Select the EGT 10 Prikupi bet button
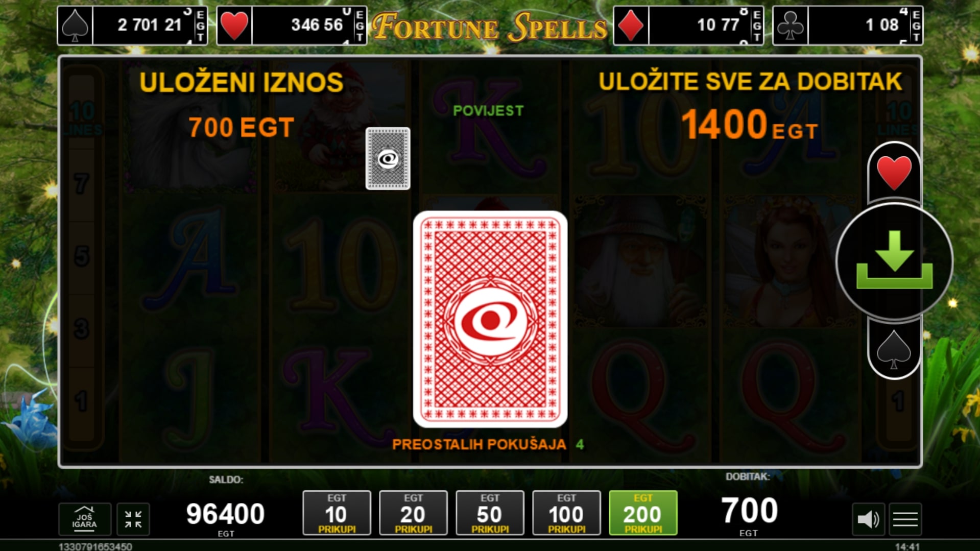 [x=337, y=513]
